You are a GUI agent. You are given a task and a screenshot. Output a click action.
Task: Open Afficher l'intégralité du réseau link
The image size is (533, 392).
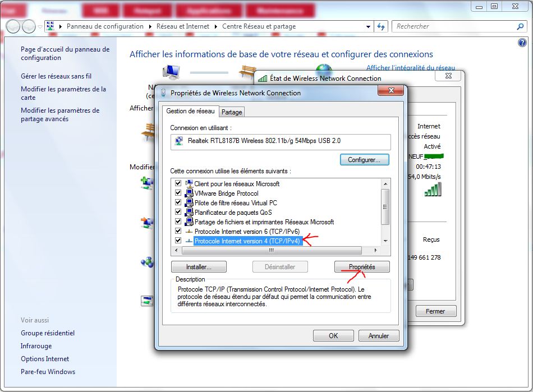[411, 68]
